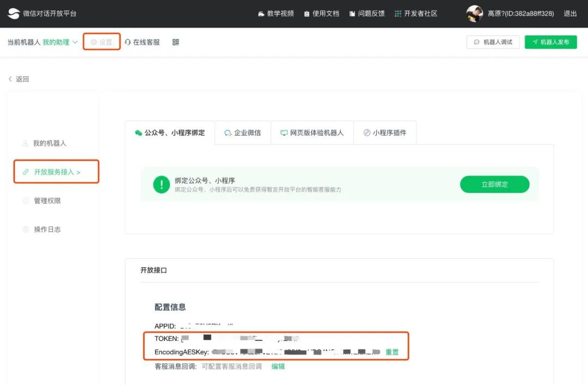Open the QR code icon beside 在线客服

pos(174,41)
